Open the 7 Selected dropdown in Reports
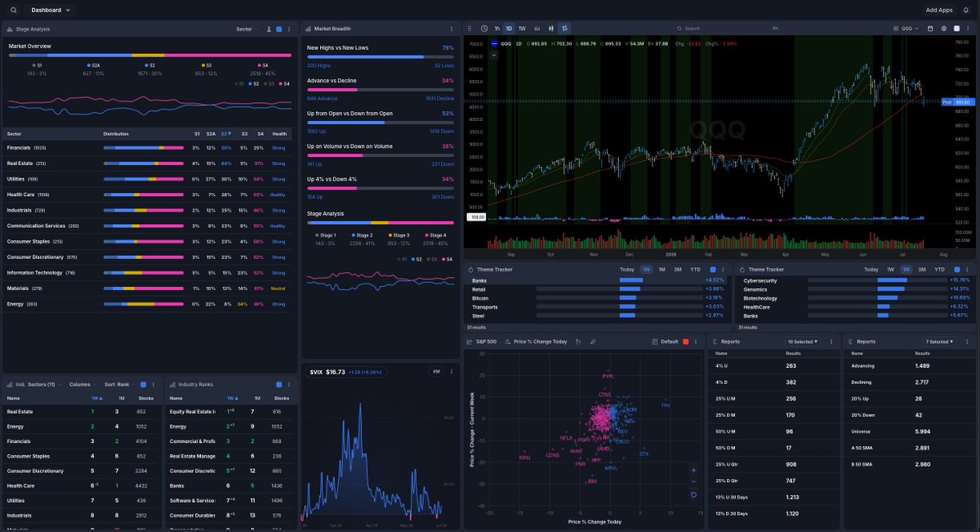Image resolution: width=980 pixels, height=532 pixels. 939,342
